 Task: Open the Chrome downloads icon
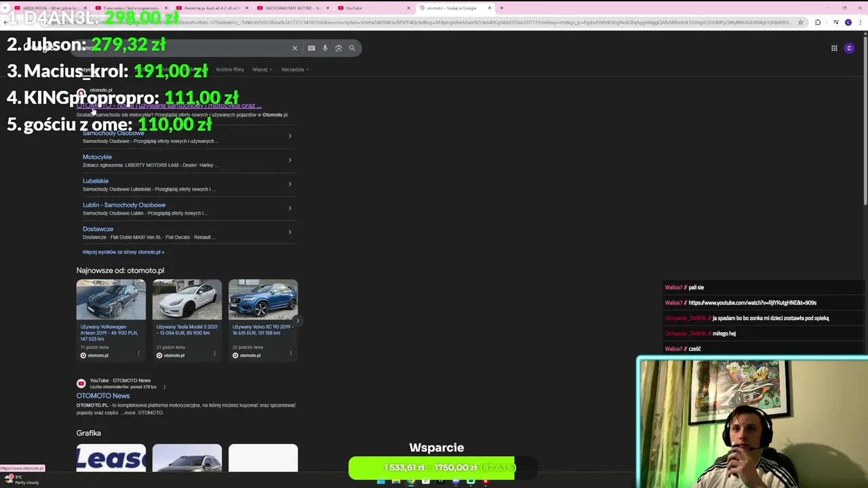[837, 22]
